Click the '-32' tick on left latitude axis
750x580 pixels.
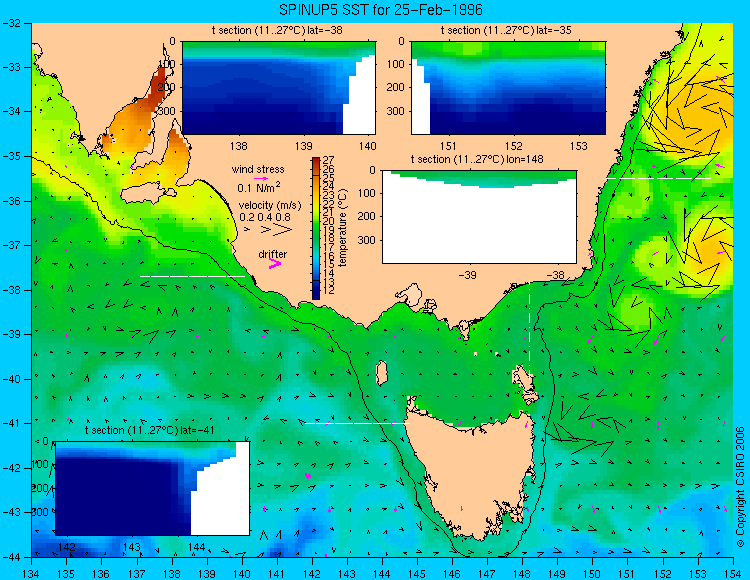10,23
